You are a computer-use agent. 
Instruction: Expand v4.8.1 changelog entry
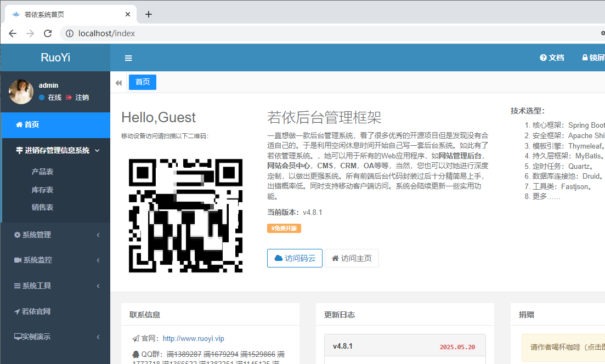coord(405,346)
